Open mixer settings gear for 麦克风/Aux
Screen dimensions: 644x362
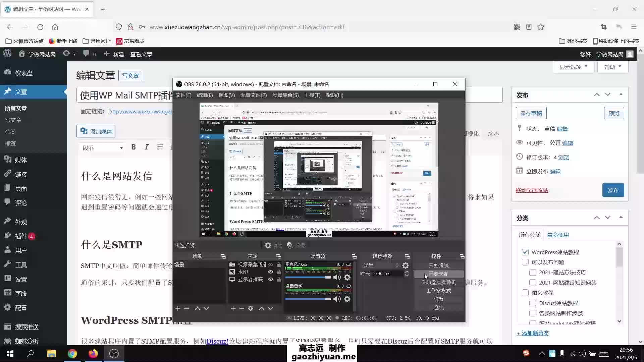(347, 277)
